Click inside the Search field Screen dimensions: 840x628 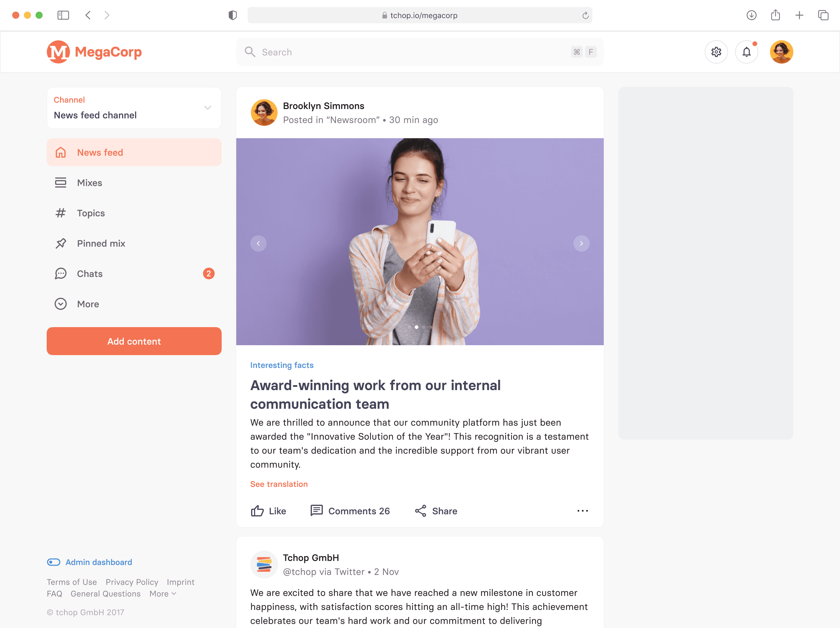pyautogui.click(x=380, y=52)
